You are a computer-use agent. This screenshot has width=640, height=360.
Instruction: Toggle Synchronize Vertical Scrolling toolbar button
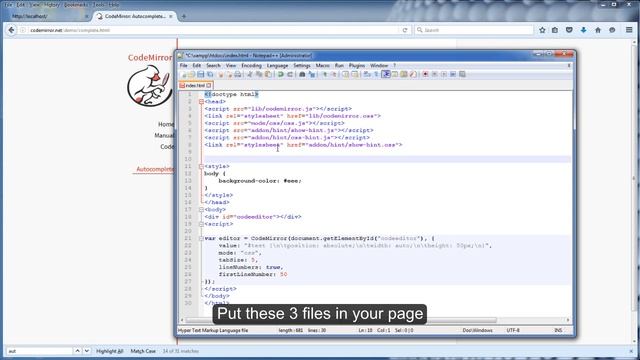pyautogui.click(x=345, y=74)
